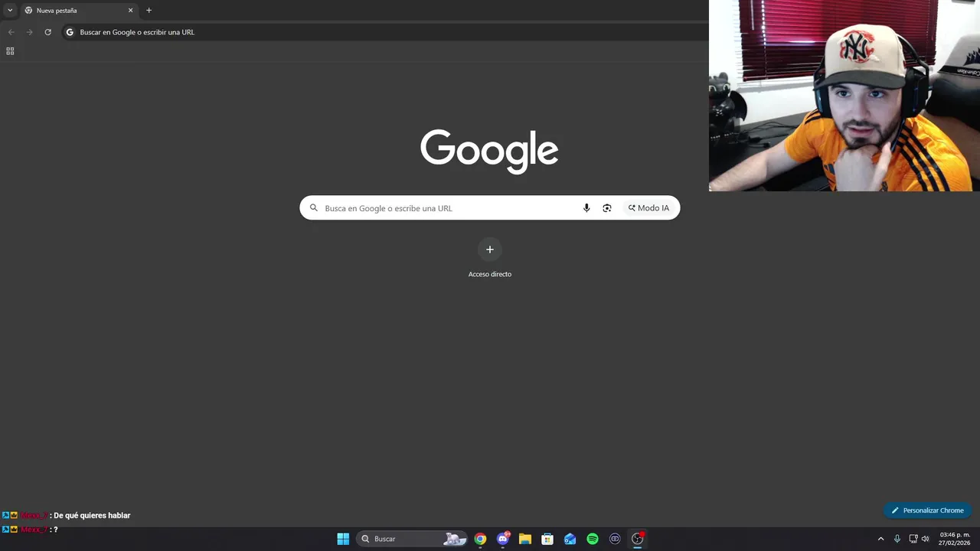Open Spotify from taskbar

[x=593, y=539]
